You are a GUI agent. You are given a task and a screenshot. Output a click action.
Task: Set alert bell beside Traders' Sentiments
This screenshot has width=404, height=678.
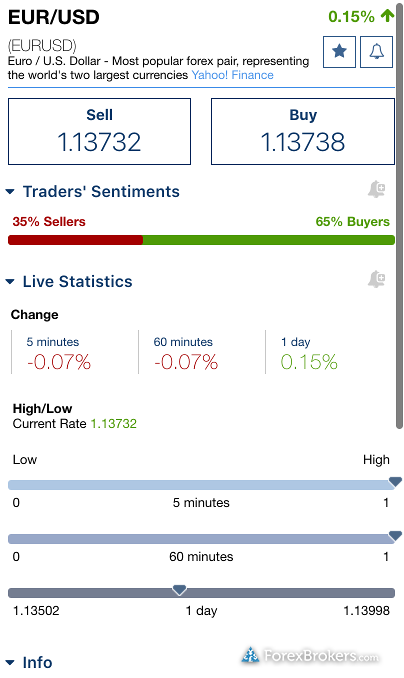(x=376, y=189)
